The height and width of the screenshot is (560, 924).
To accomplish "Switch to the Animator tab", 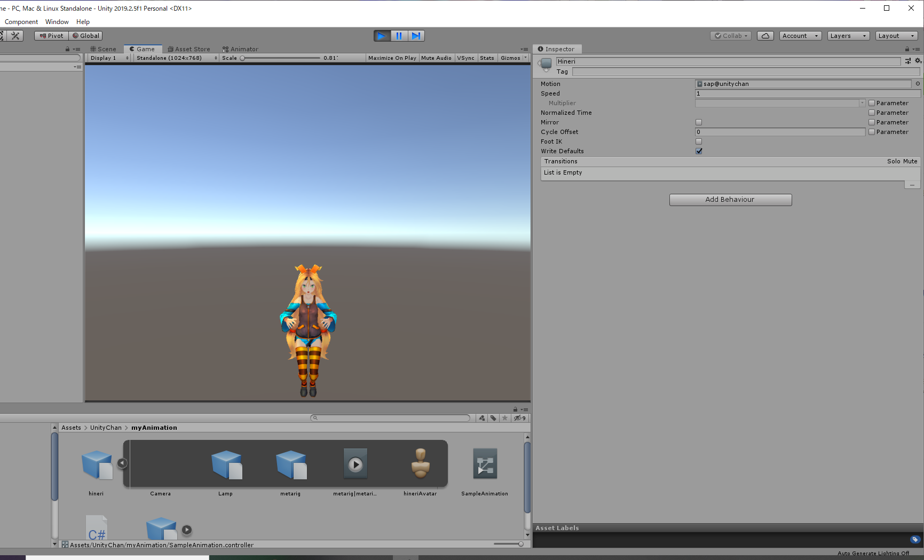I will point(240,49).
